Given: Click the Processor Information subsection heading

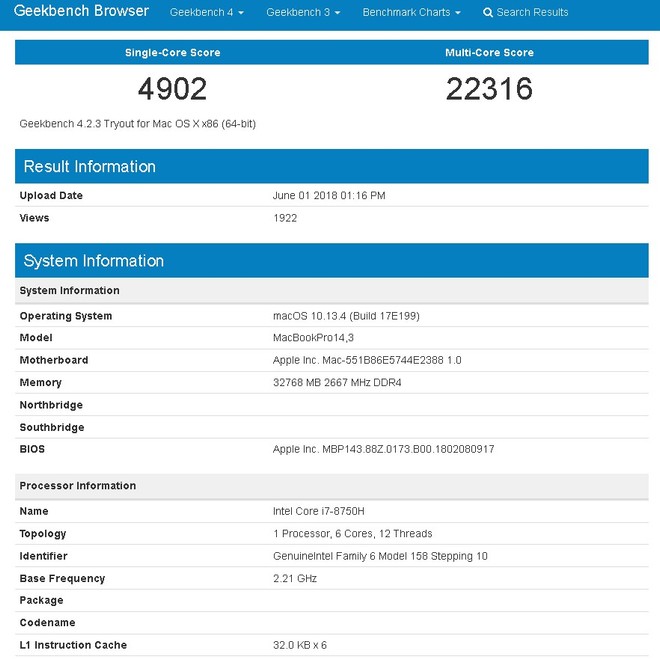Looking at the screenshot, I should pos(77,486).
